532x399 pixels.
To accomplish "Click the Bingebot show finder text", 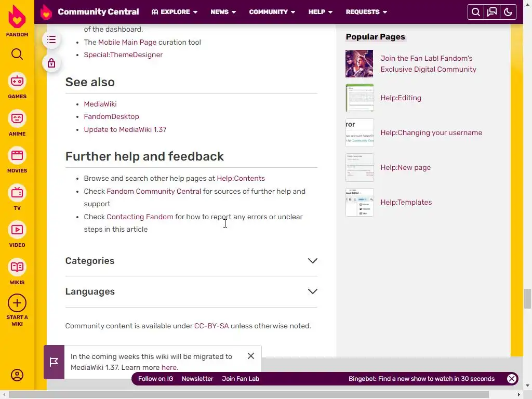I will pos(421,379).
